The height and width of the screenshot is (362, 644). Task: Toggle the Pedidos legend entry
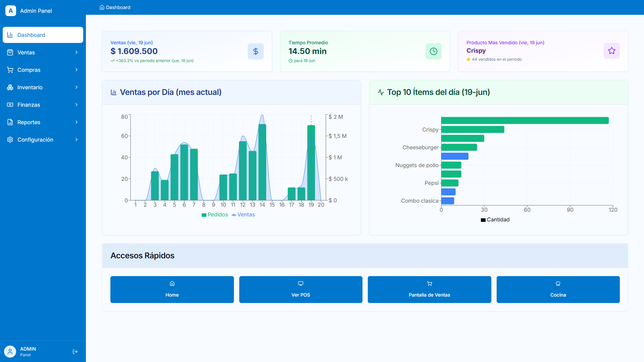(x=215, y=215)
